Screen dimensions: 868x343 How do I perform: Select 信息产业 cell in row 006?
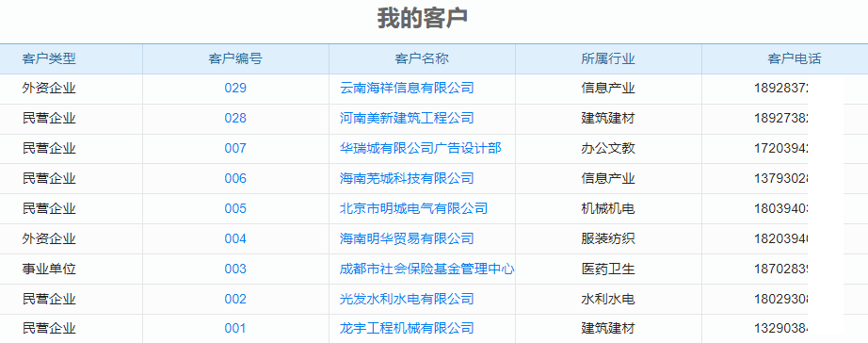click(608, 178)
